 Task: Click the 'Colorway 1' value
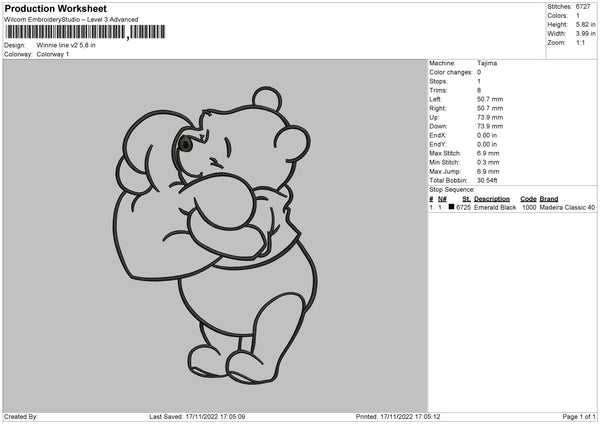(x=53, y=54)
